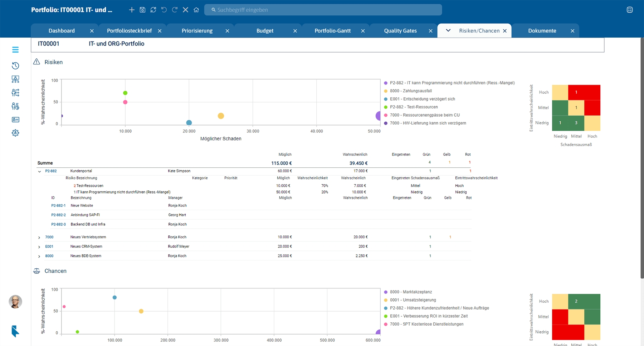Expand the 7000 Neues Vertriebssystem row
Image resolution: width=644 pixels, height=346 pixels.
[39, 238]
